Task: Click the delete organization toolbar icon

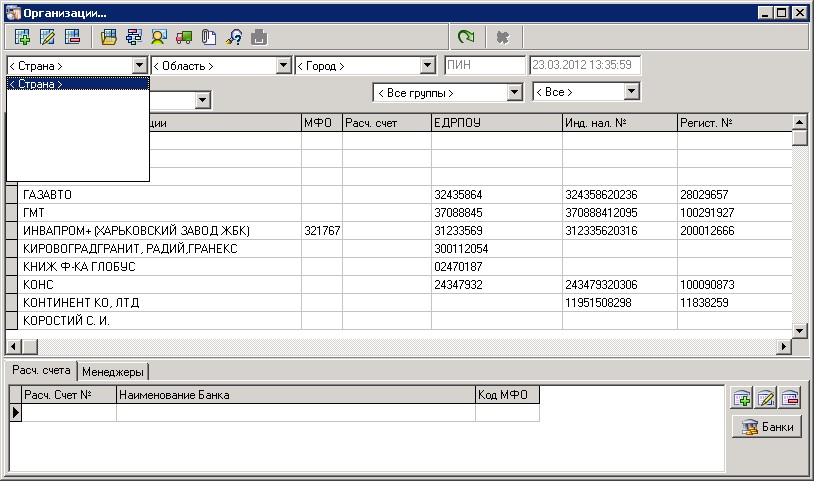Action: 72,37
